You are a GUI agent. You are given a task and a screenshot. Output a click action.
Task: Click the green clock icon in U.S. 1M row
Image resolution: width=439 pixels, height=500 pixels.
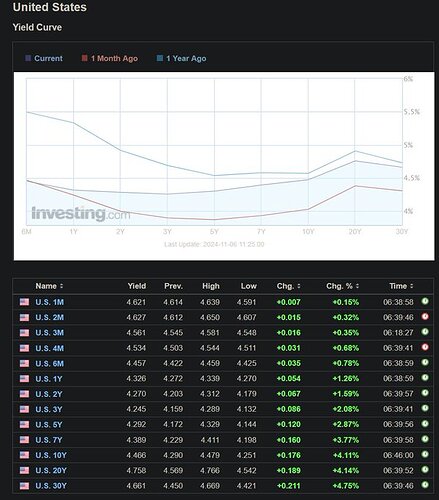pos(425,301)
